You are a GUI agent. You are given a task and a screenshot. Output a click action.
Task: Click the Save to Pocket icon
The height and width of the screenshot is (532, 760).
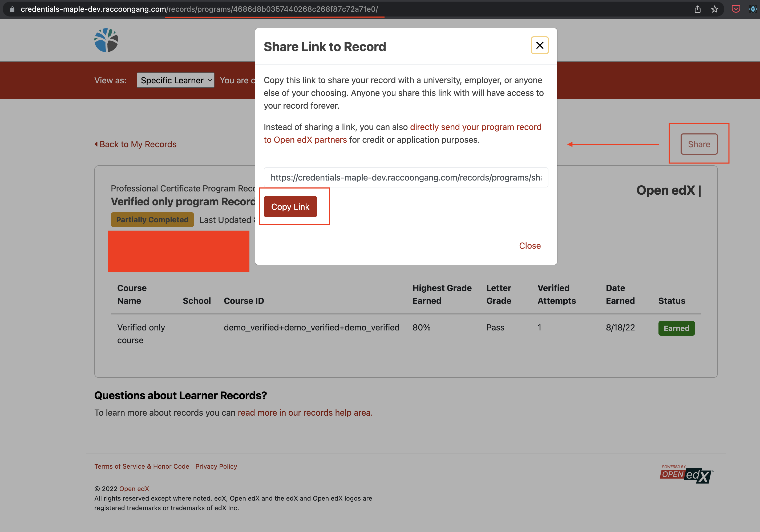click(x=735, y=9)
